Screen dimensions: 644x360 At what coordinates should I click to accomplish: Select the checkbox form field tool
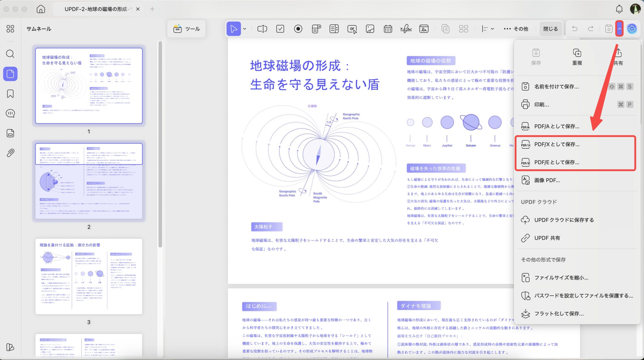coord(280,29)
